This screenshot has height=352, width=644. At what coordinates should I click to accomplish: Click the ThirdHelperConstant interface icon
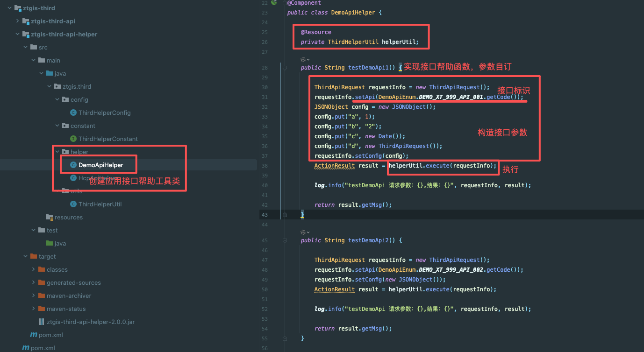pos(73,139)
